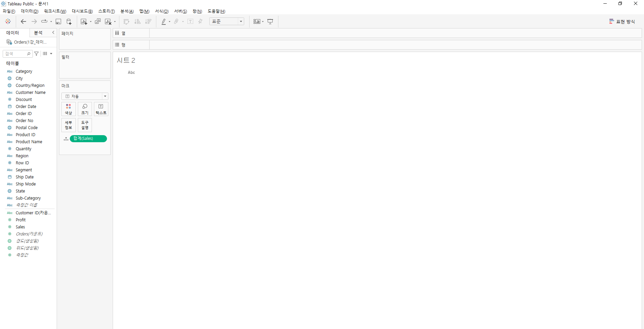Click the presentation mode icon
Screen dimensions: 644x329
pos(270,21)
